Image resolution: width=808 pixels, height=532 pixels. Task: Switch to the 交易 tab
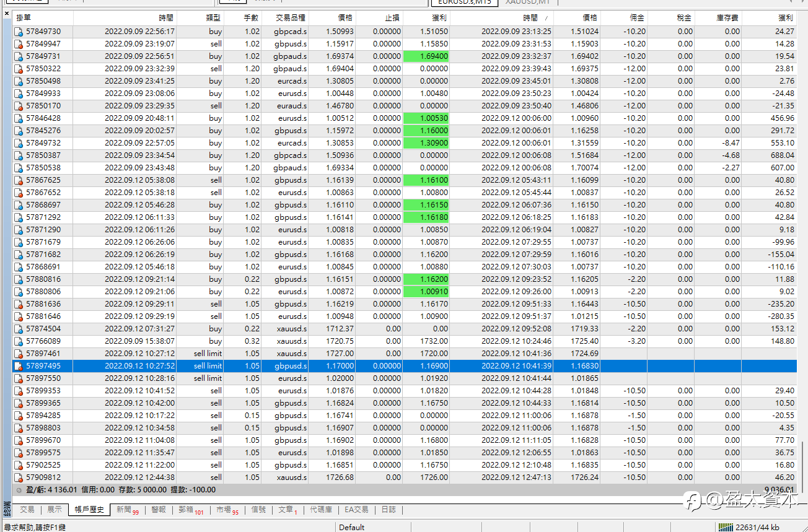point(27,510)
